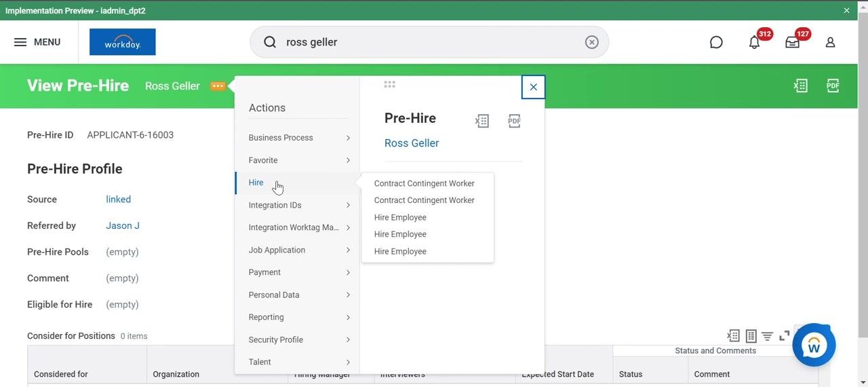
Task: Export Consider for Positions table to Excel
Action: pyautogui.click(x=733, y=335)
